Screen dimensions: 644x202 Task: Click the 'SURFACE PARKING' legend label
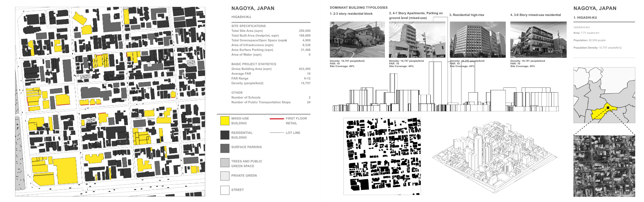point(246,147)
